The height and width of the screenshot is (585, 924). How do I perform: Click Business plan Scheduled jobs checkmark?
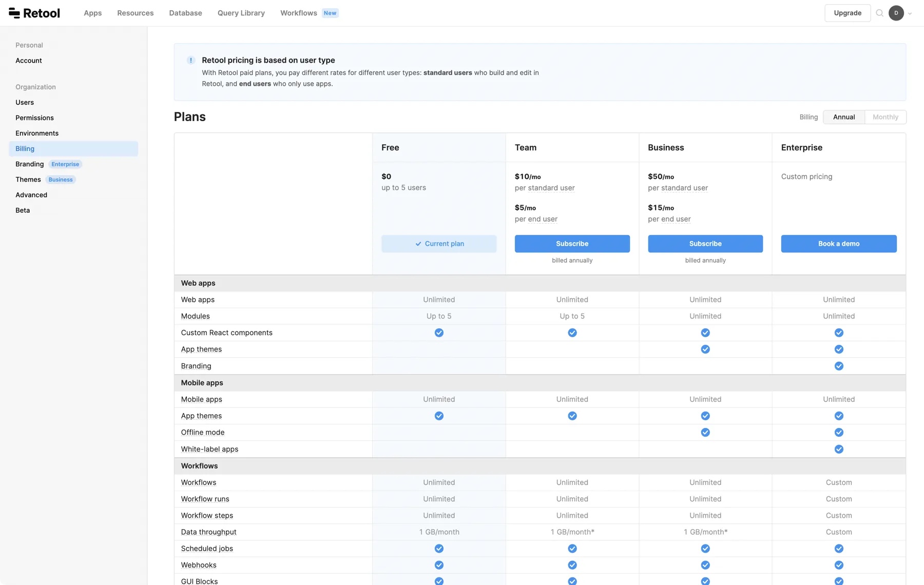pos(705,549)
